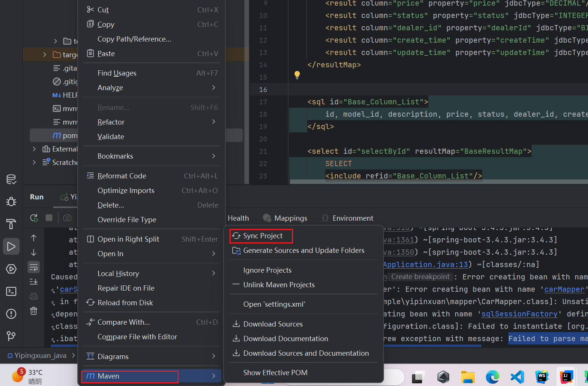
Task: Click the Rerun button in Run panel
Action: pyautogui.click(x=34, y=218)
